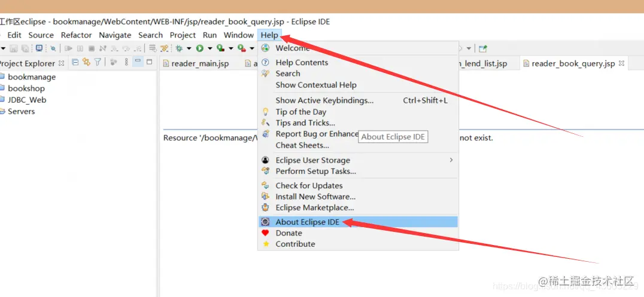Image resolution: width=644 pixels, height=297 pixels.
Task: Click the Disconnect debug toolbar icon
Action: (103, 48)
